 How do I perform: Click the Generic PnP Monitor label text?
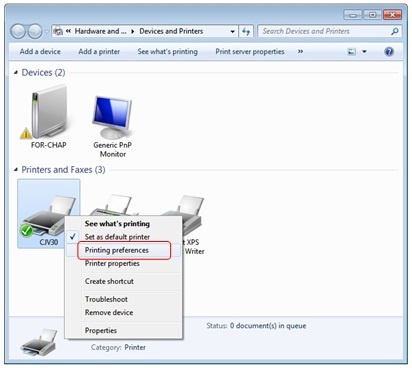click(113, 149)
